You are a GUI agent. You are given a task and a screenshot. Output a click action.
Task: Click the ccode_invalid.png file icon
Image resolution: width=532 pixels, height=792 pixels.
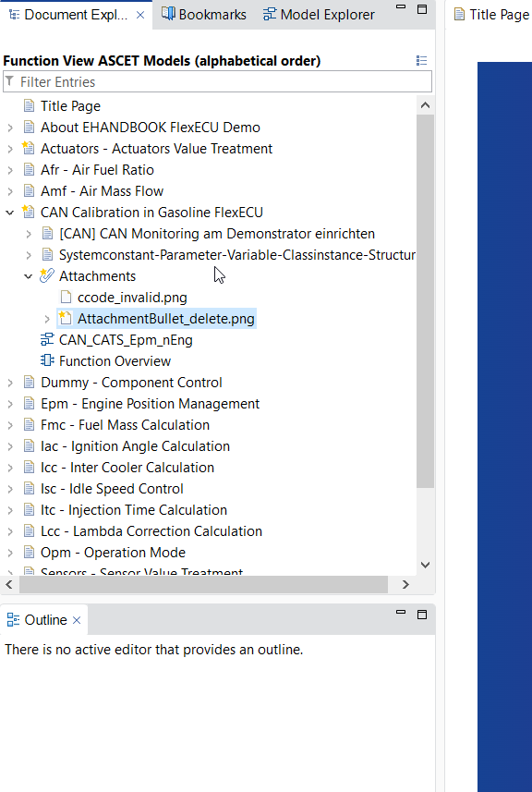pos(66,297)
